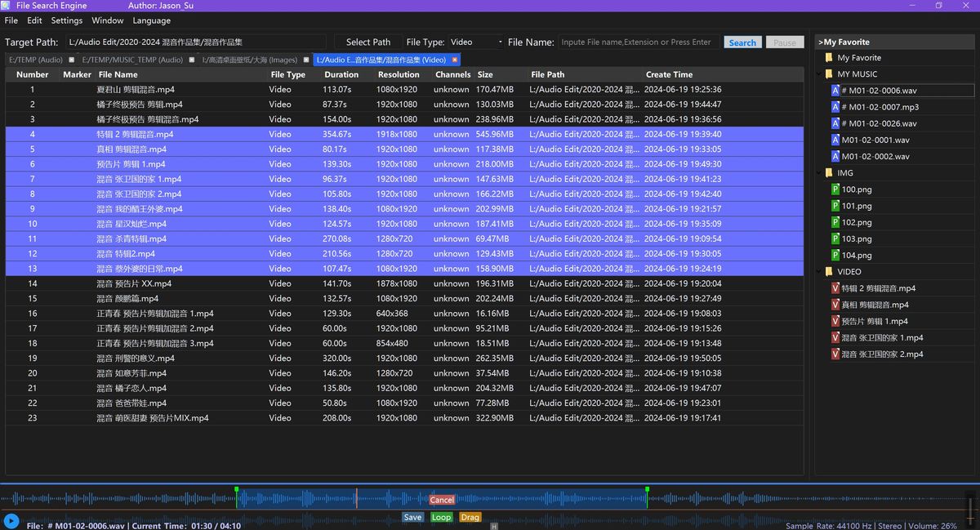Collapse the IMG group in favorites
This screenshot has height=530, width=980.
[x=818, y=172]
